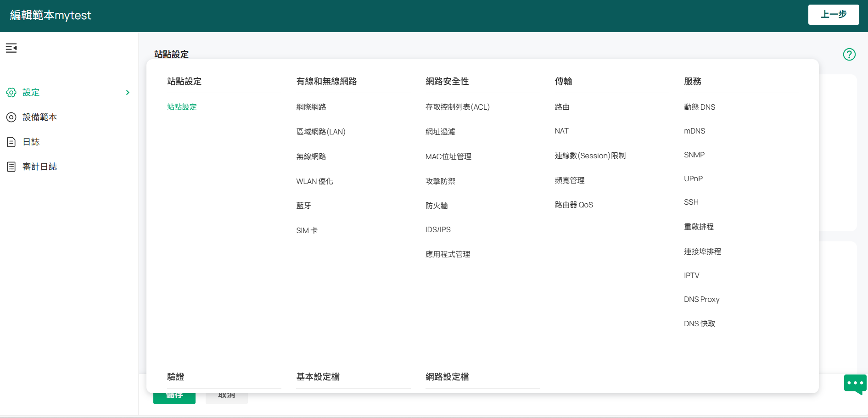Open IDS/IPS page
This screenshot has height=418, width=868.
tap(438, 229)
